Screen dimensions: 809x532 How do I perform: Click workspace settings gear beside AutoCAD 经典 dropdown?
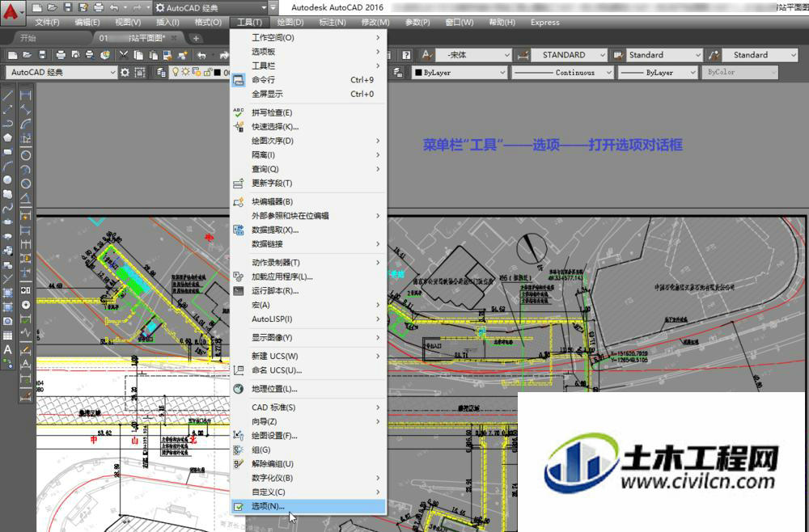click(x=125, y=73)
